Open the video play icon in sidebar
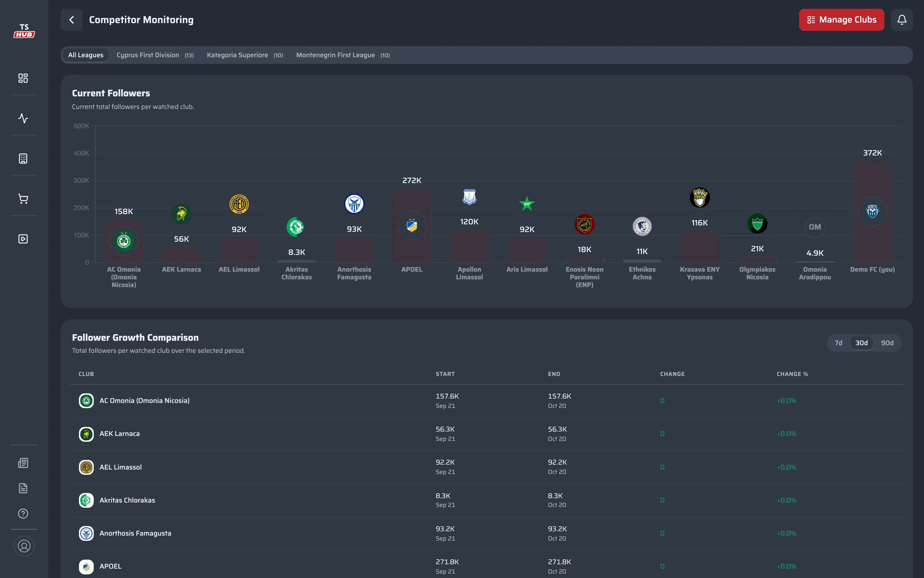This screenshot has width=924, height=578. click(23, 239)
